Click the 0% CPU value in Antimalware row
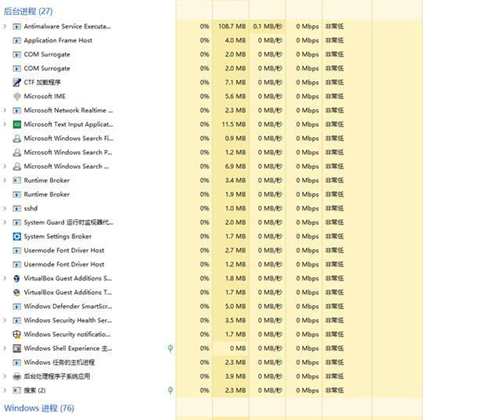Viewport: 500px width, 420px height. [205, 26]
